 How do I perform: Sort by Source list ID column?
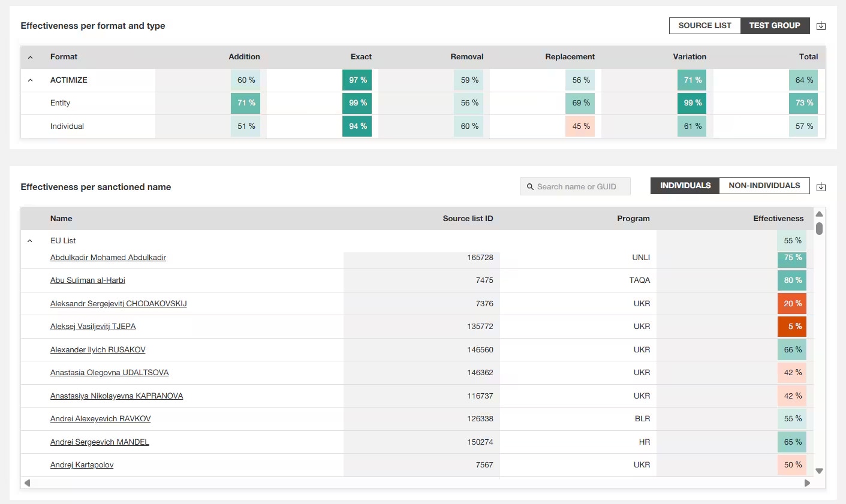point(468,219)
